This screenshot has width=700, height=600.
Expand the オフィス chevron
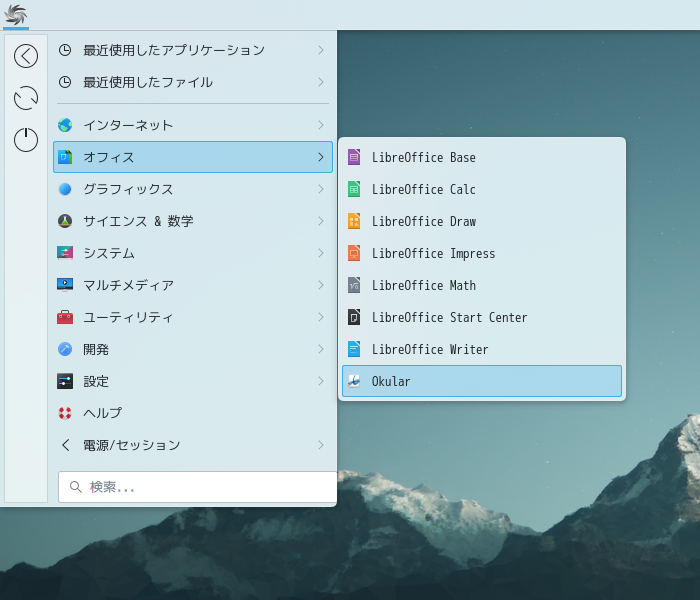(321, 157)
